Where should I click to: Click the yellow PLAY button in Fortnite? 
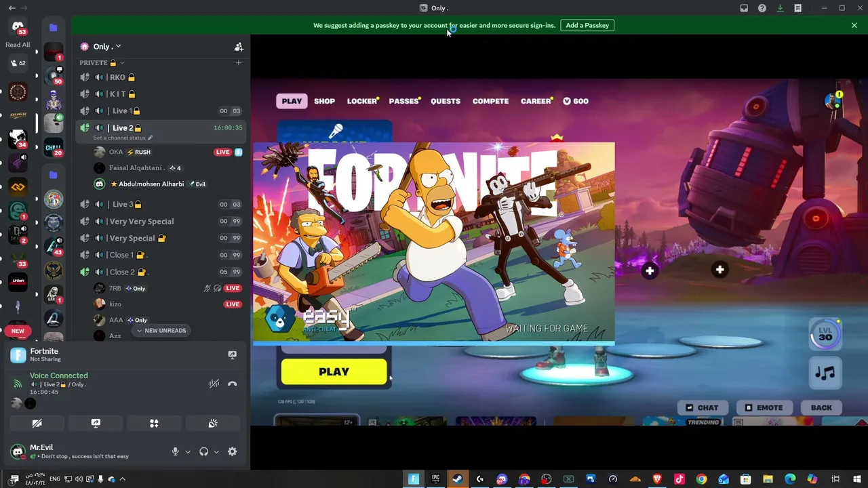tap(334, 372)
